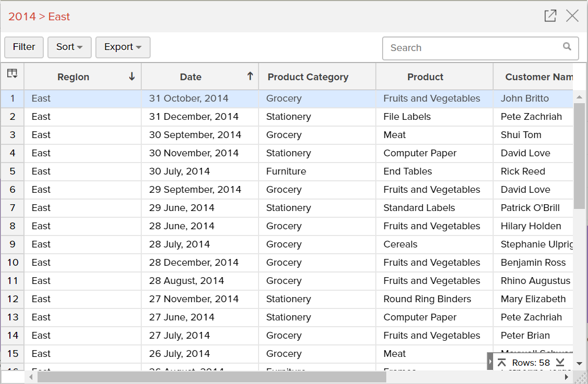Select row number 5

13,171
